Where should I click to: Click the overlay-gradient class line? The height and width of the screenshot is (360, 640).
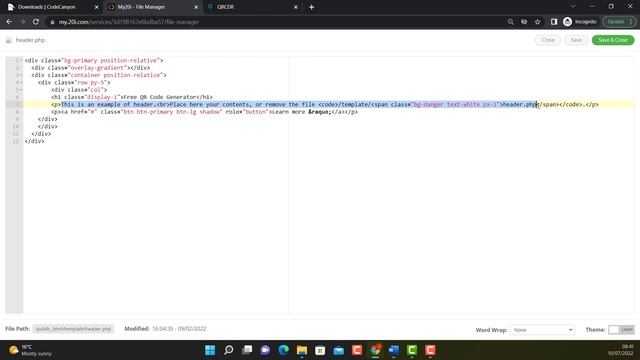click(x=91, y=68)
